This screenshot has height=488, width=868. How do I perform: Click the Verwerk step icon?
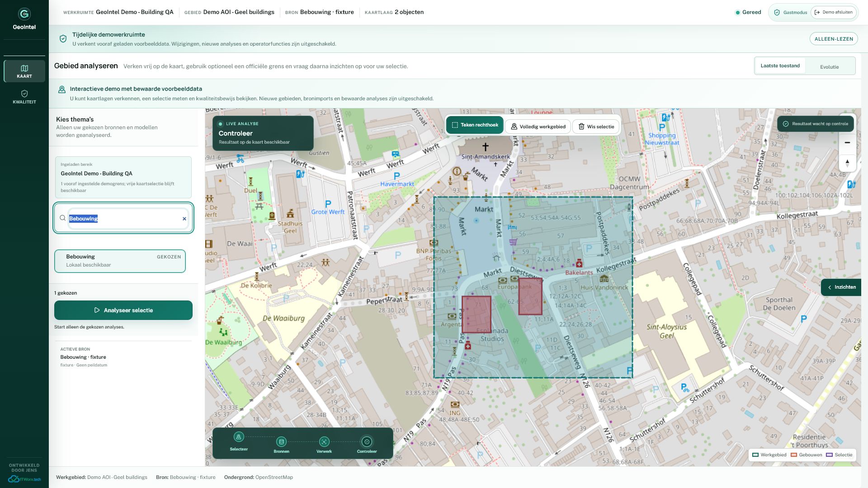pos(324,442)
